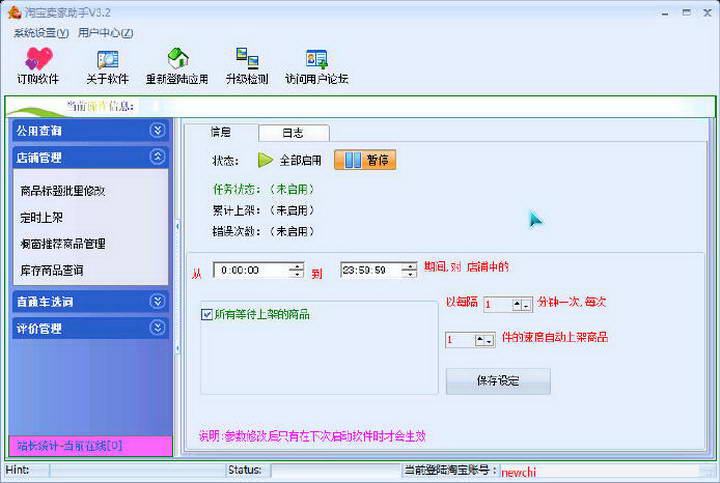Image resolution: width=720 pixels, height=483 pixels.
Task: Click the 订购软件 heart icon
Action: coord(38,59)
